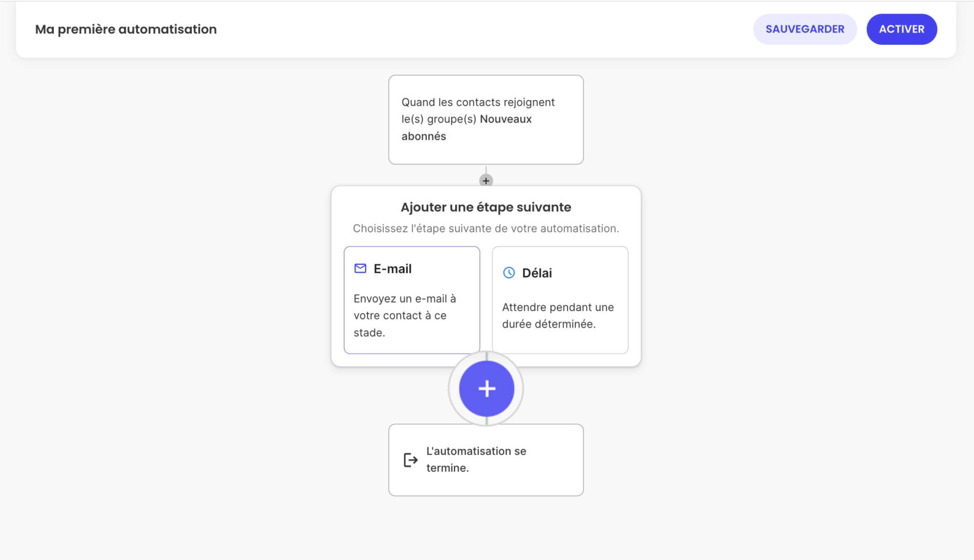The image size is (974, 560).
Task: Click the clock icon beside Délai
Action: (x=509, y=273)
